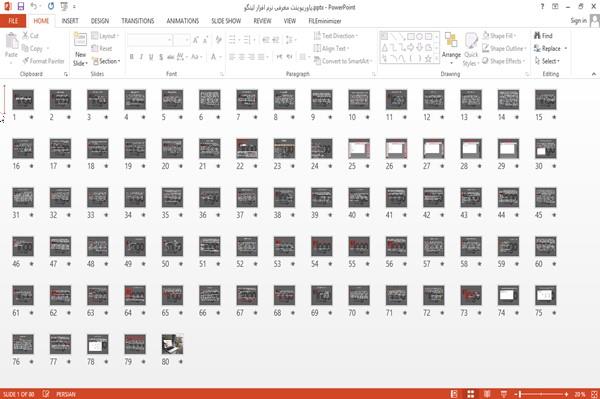Open the FILE tab
This screenshot has height=399, width=600.
(x=13, y=21)
